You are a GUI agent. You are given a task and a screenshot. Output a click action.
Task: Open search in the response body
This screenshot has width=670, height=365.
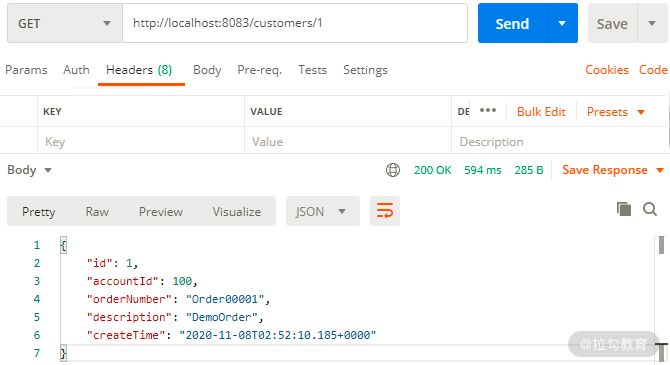(x=650, y=209)
